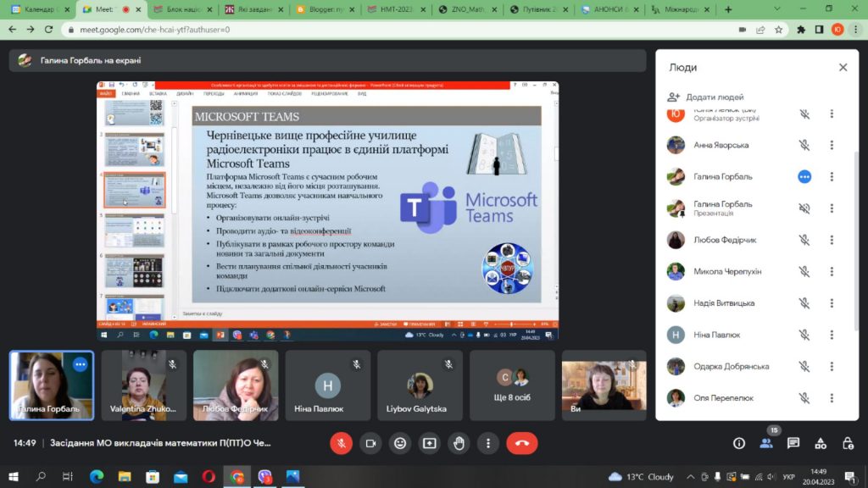This screenshot has height=488, width=868.
Task: Open Opera browser from the taskbar
Action: 209,476
